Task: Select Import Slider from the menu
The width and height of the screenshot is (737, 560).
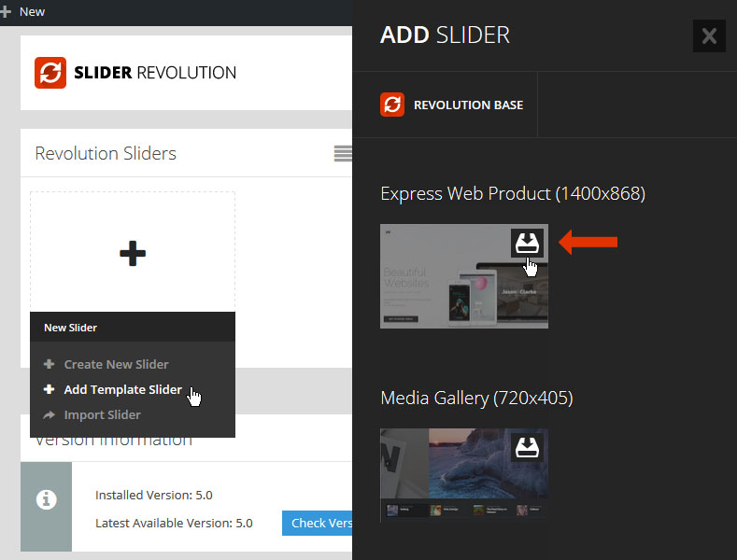Action: [102, 414]
